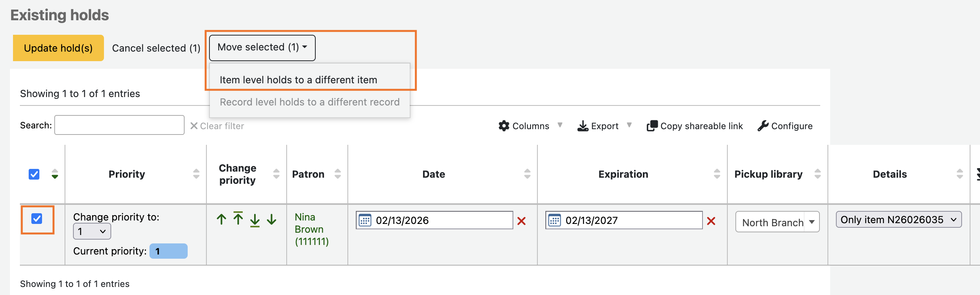980x295 pixels.
Task: Click the move hold to bottom arrow
Action: [x=255, y=220]
